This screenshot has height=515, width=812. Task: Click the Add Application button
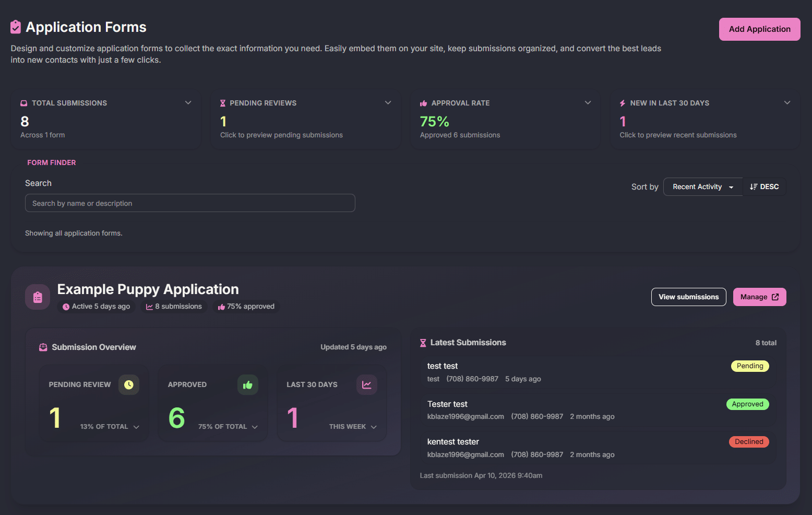[x=759, y=29]
